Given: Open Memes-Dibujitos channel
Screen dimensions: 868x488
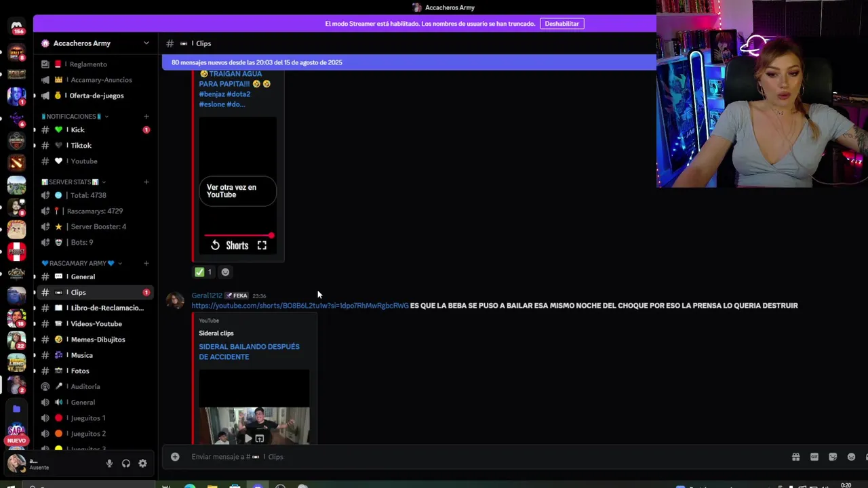Looking at the screenshot, I should tap(96, 340).
